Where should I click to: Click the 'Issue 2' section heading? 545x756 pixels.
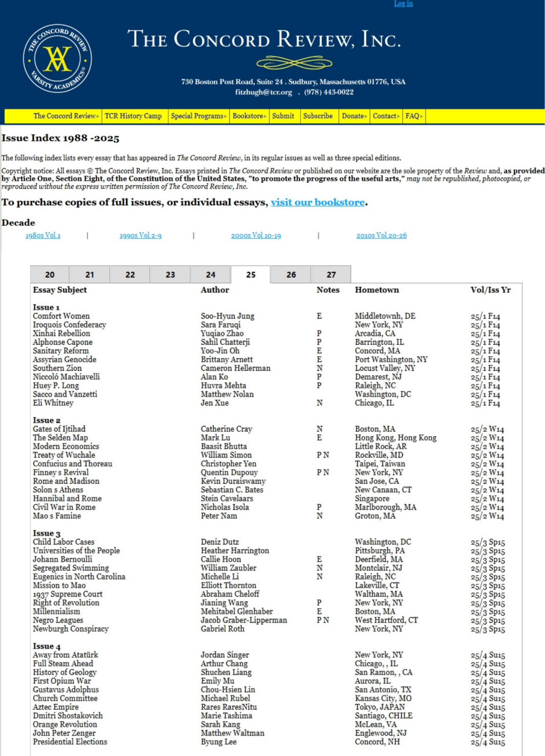click(x=46, y=421)
